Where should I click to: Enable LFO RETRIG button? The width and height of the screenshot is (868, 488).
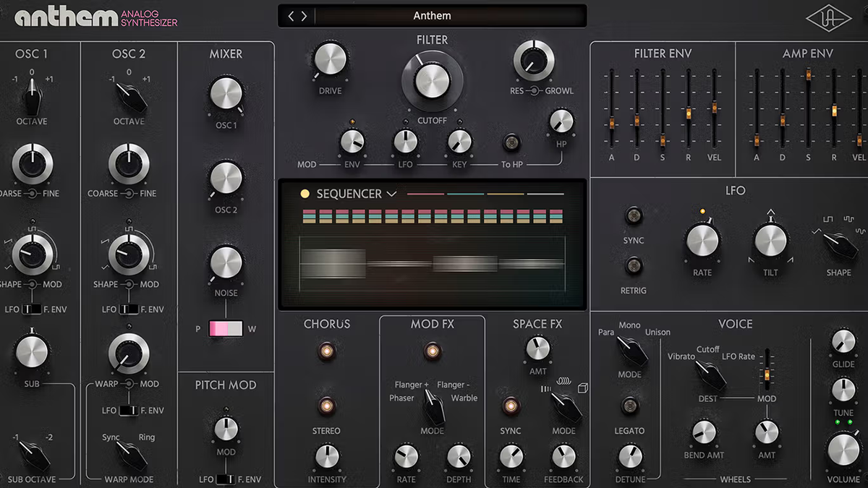(x=634, y=265)
